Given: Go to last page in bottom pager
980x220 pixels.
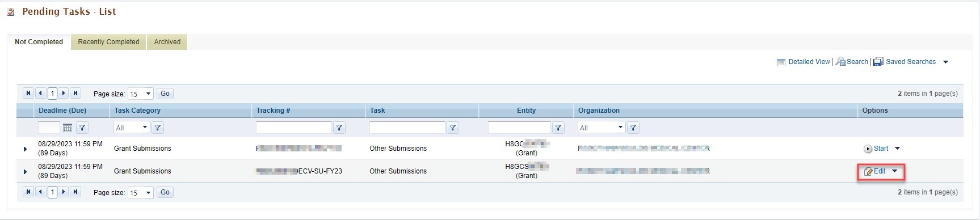Looking at the screenshot, I should [x=75, y=192].
